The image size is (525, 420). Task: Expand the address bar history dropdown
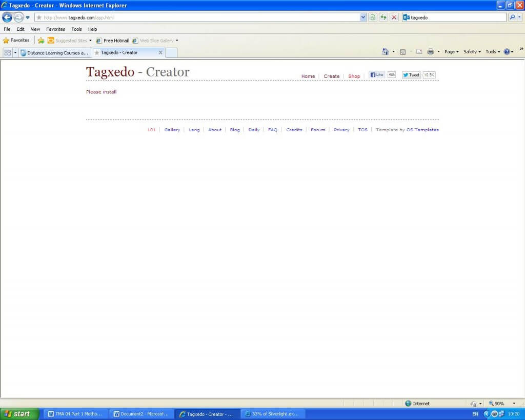(364, 17)
